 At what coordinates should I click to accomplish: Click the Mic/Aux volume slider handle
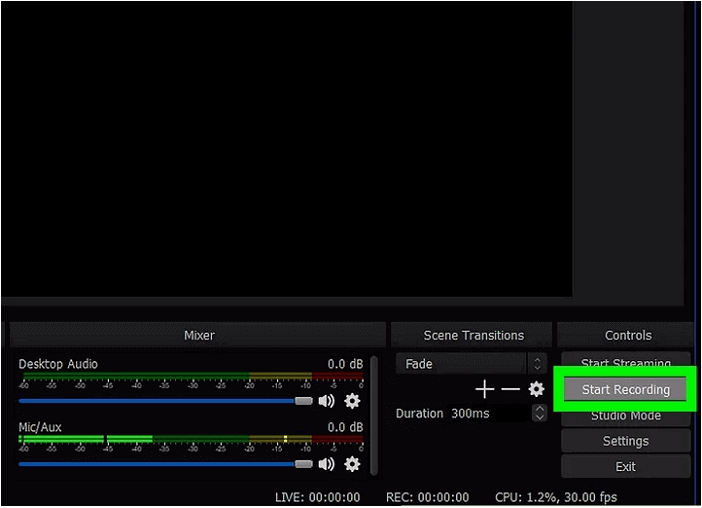(x=304, y=464)
